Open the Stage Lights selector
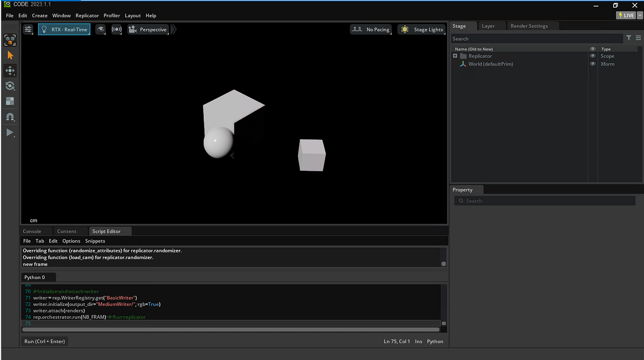The width and height of the screenshot is (644, 360). click(x=421, y=29)
